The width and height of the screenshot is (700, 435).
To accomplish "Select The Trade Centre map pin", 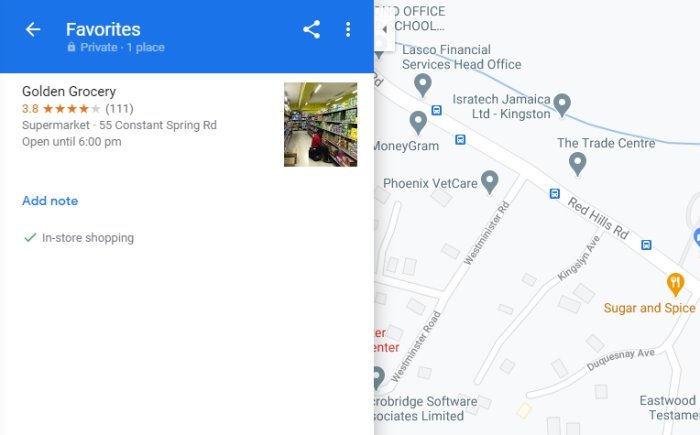I will click(x=577, y=163).
